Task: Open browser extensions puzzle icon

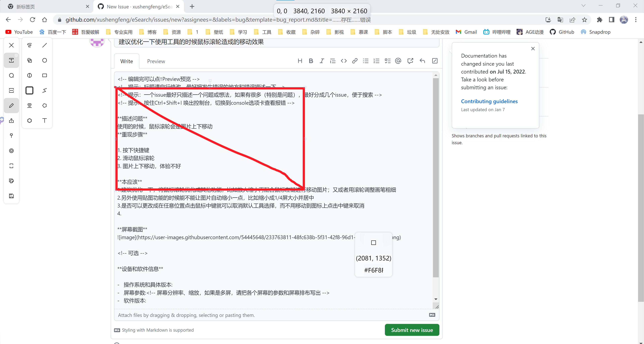Action: point(600,20)
